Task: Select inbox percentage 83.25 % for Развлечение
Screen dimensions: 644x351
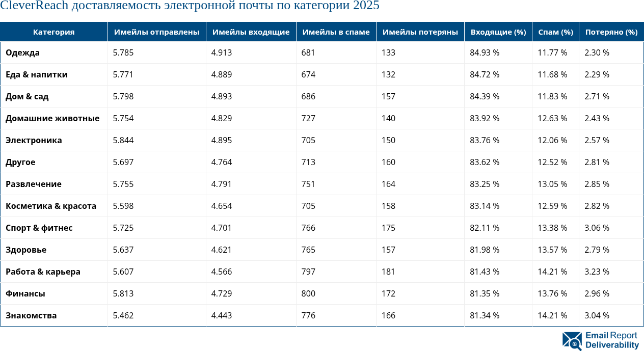Action: pos(485,184)
